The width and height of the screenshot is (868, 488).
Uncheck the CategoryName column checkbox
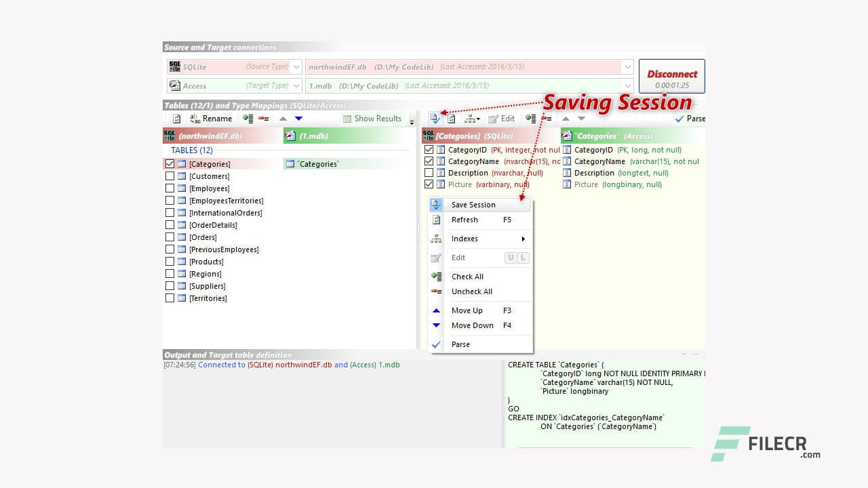click(x=429, y=161)
